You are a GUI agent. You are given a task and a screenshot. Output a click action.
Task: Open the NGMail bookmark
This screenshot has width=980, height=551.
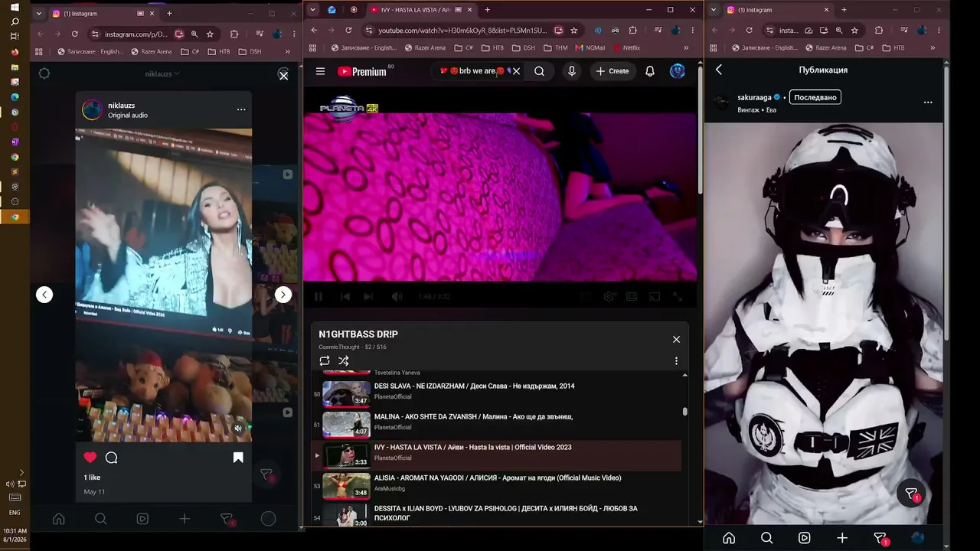coord(590,47)
